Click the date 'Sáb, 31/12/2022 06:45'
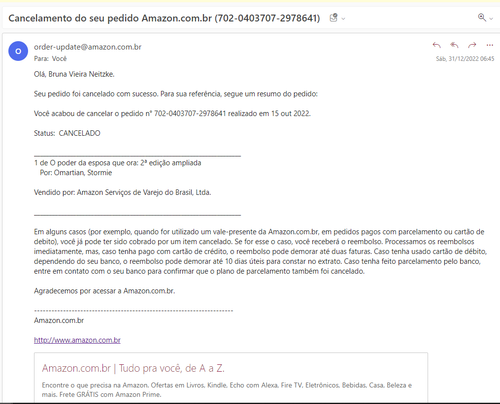 [x=465, y=59]
